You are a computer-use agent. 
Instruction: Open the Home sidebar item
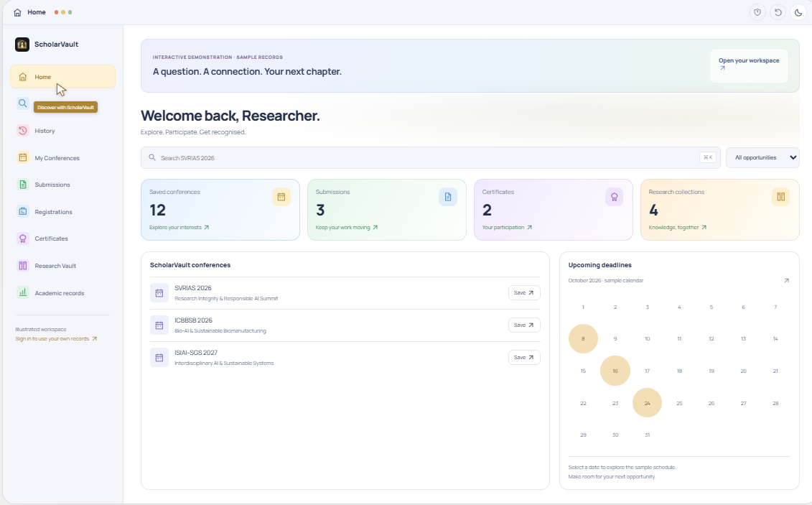click(x=62, y=77)
